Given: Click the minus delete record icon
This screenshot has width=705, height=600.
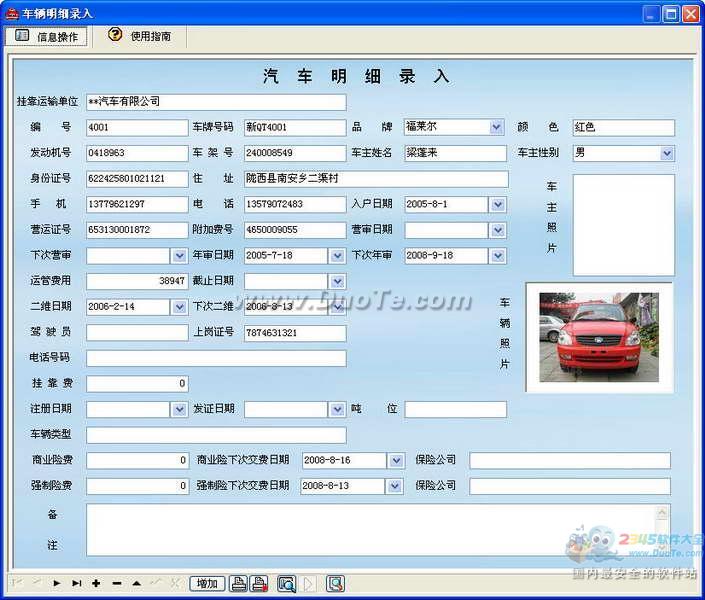Looking at the screenshot, I should coord(116,583).
